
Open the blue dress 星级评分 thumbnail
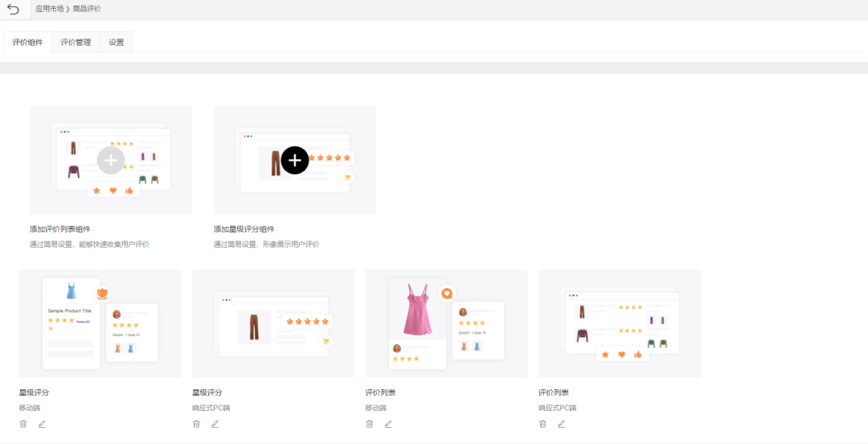pos(100,323)
